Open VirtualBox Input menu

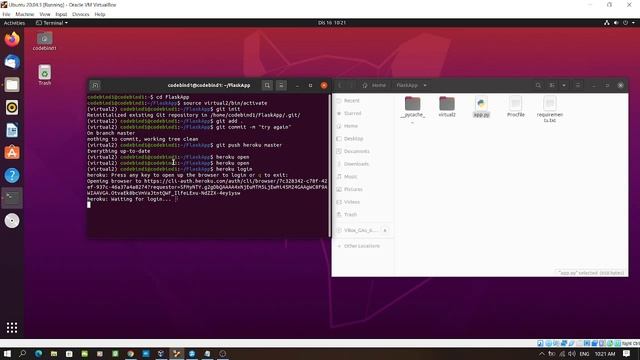[x=61, y=14]
